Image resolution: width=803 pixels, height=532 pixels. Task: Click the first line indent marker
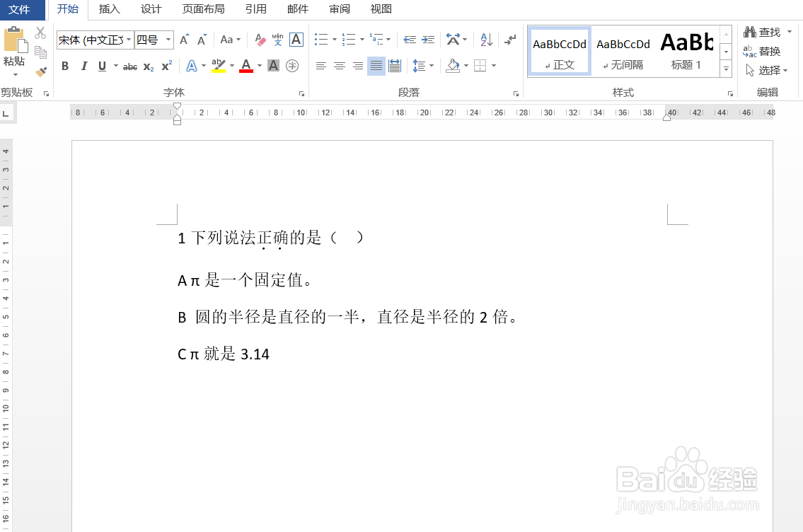click(x=177, y=107)
